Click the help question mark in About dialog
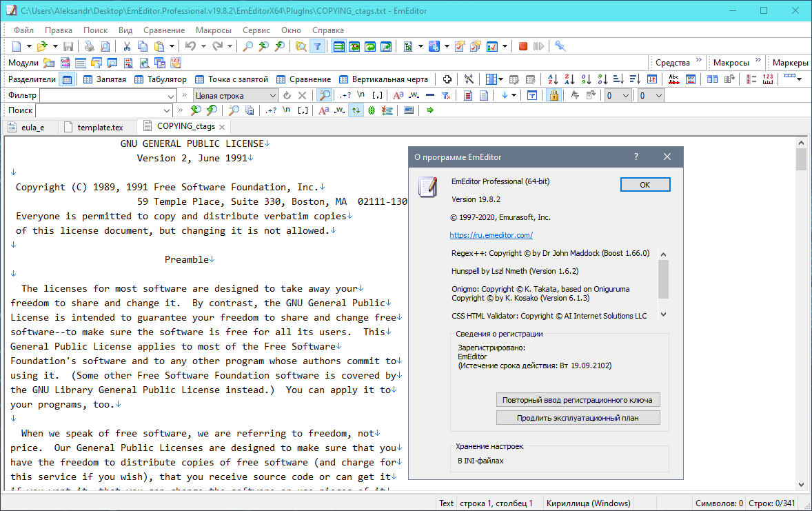 pos(636,157)
